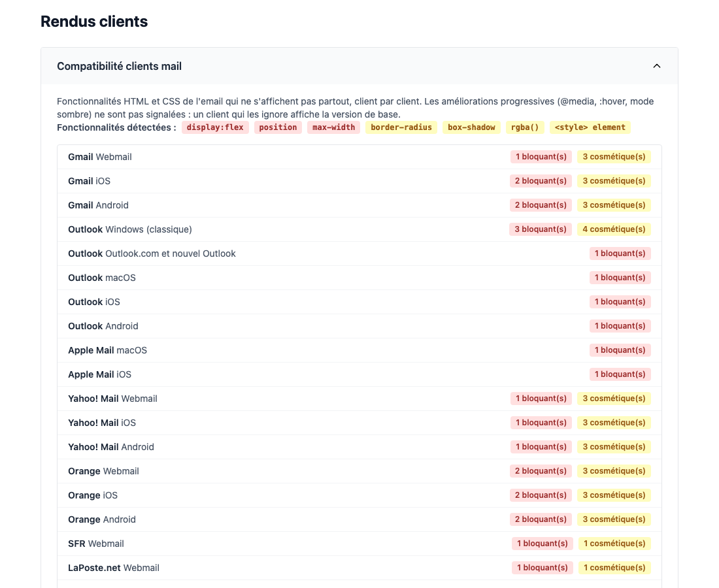Open the Orange Webmail row
Screen dimensions: 719x588
(359, 471)
